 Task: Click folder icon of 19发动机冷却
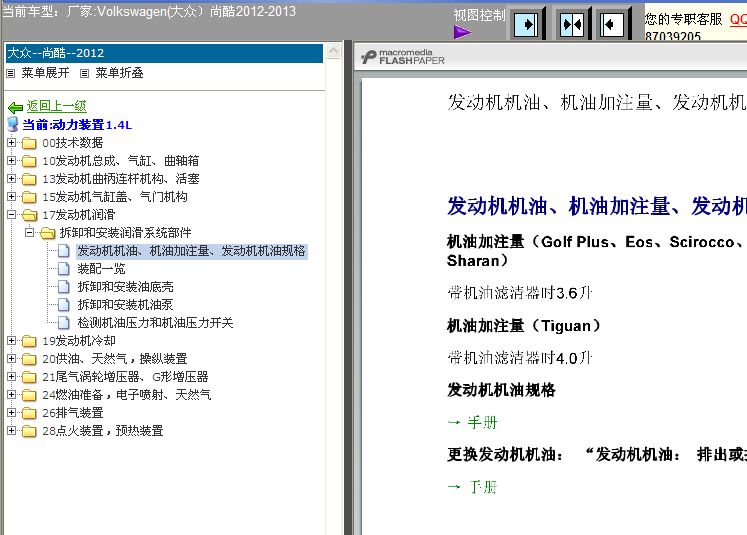click(29, 341)
